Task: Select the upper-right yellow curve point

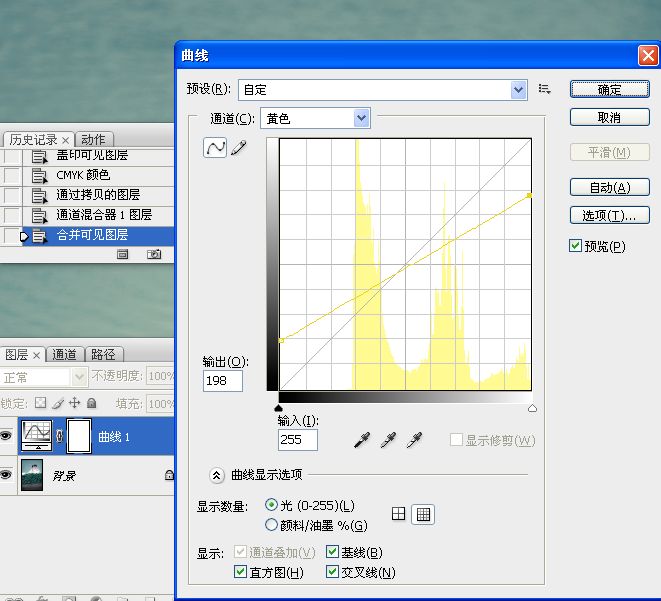Action: [529, 196]
